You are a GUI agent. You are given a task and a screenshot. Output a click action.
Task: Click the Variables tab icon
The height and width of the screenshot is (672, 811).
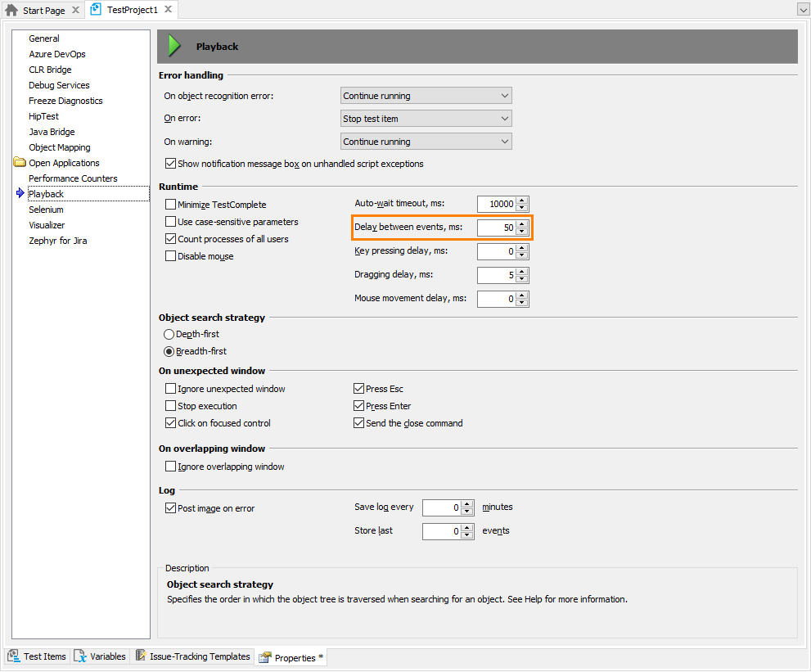click(x=80, y=656)
